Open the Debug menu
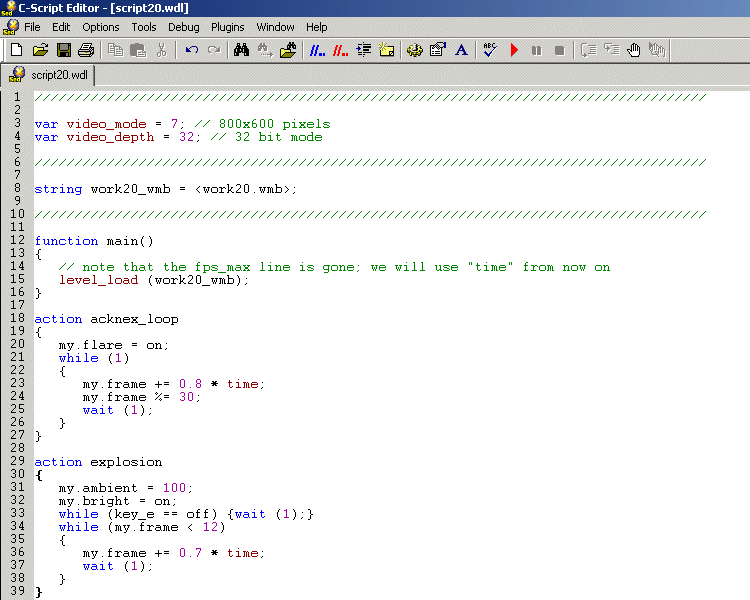Image resolution: width=750 pixels, height=600 pixels. point(183,27)
